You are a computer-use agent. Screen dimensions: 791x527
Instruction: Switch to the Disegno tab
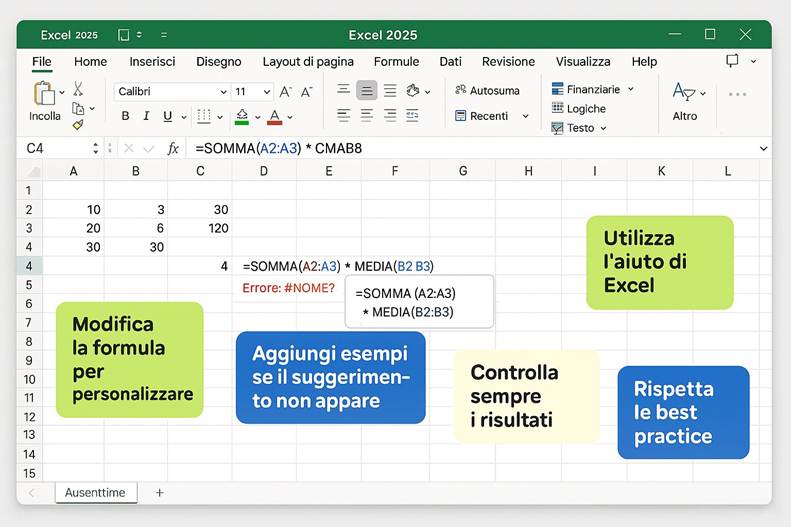[219, 62]
